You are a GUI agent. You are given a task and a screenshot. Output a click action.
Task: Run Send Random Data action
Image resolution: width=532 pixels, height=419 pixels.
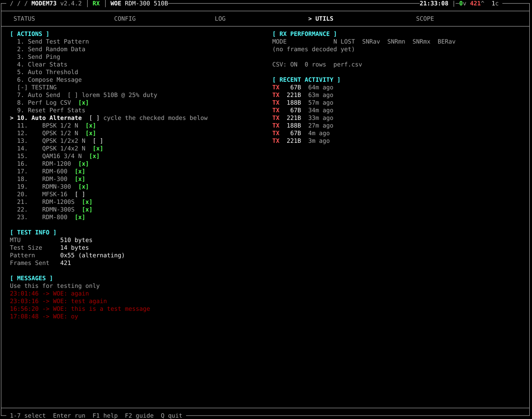click(51, 49)
